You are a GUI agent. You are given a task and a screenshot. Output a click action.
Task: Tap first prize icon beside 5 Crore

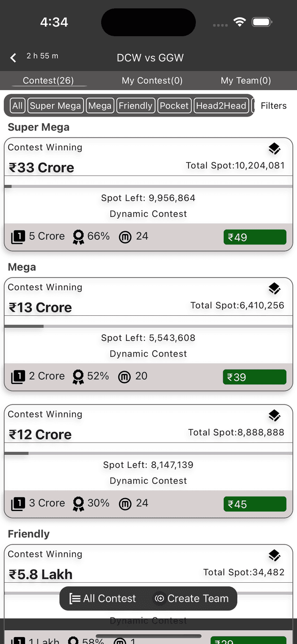[18, 237]
